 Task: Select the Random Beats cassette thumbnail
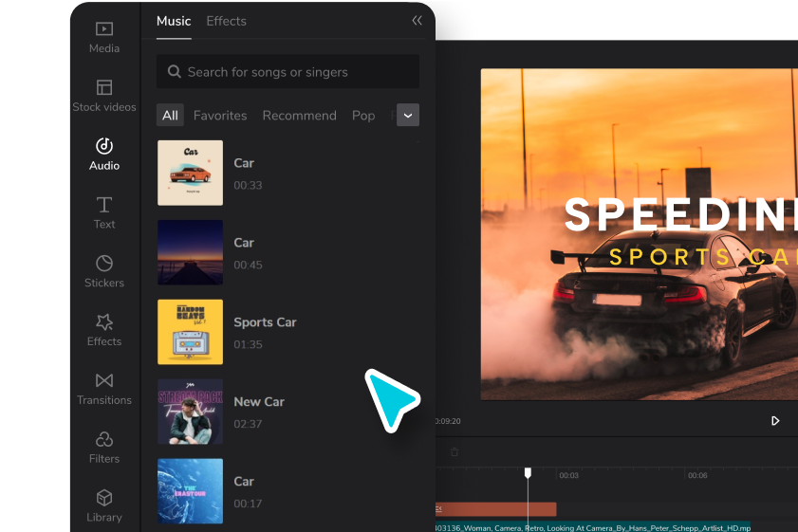(x=191, y=332)
